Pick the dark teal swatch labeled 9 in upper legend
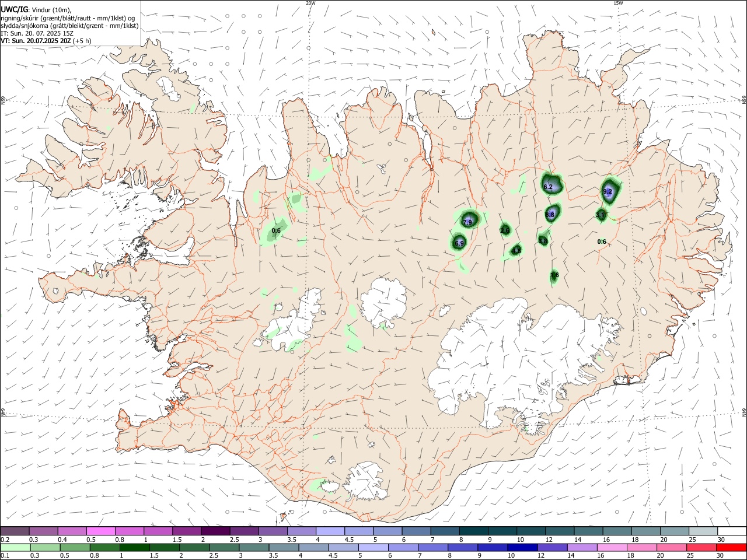Viewport: 747px width, 560px height. 501,531
